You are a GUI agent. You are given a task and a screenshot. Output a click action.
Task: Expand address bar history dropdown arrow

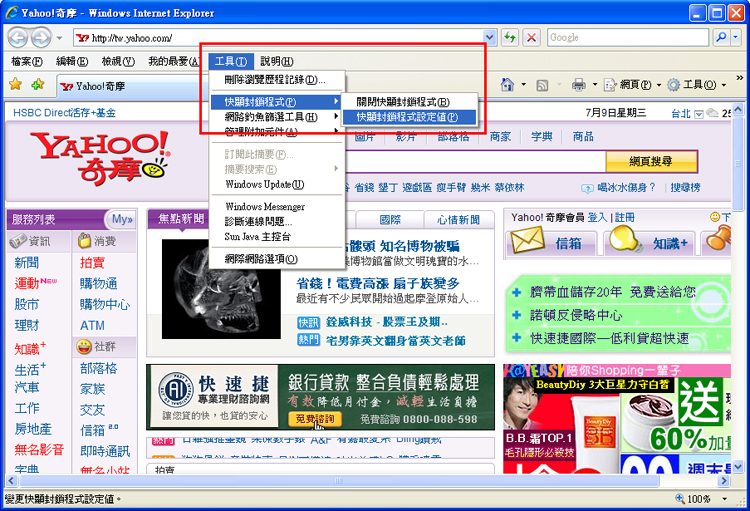(489, 37)
